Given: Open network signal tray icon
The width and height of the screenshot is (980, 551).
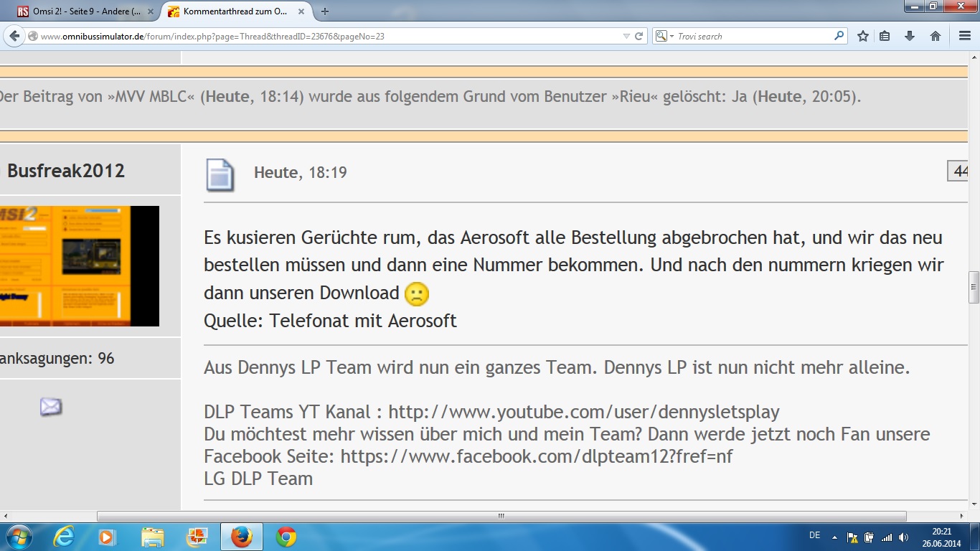Looking at the screenshot, I should 887,537.
